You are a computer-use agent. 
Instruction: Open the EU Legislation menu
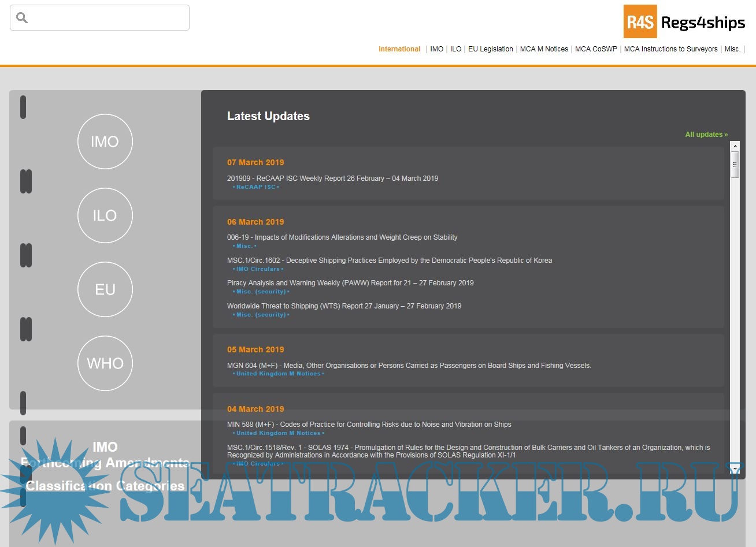(490, 49)
